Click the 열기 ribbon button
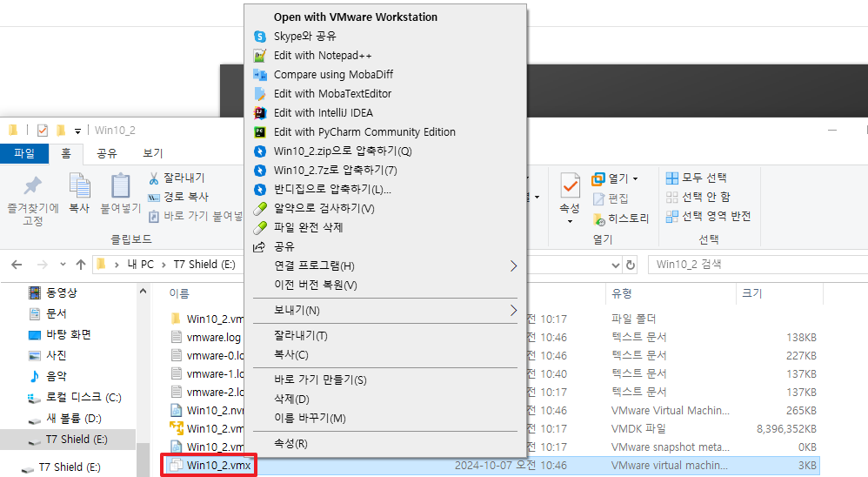Viewport: 868px width, 477px height. pyautogui.click(x=610, y=178)
